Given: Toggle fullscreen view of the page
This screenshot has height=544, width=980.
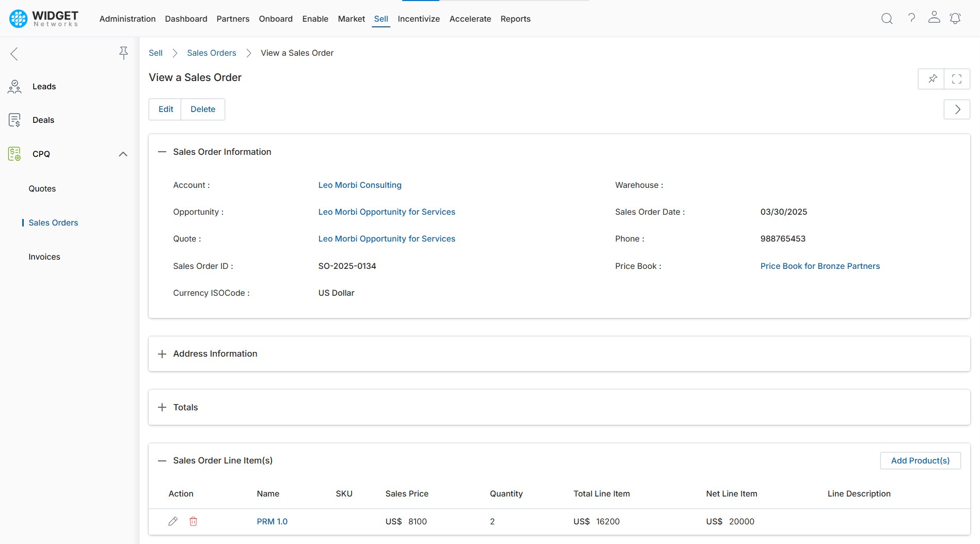Looking at the screenshot, I should pos(957,79).
